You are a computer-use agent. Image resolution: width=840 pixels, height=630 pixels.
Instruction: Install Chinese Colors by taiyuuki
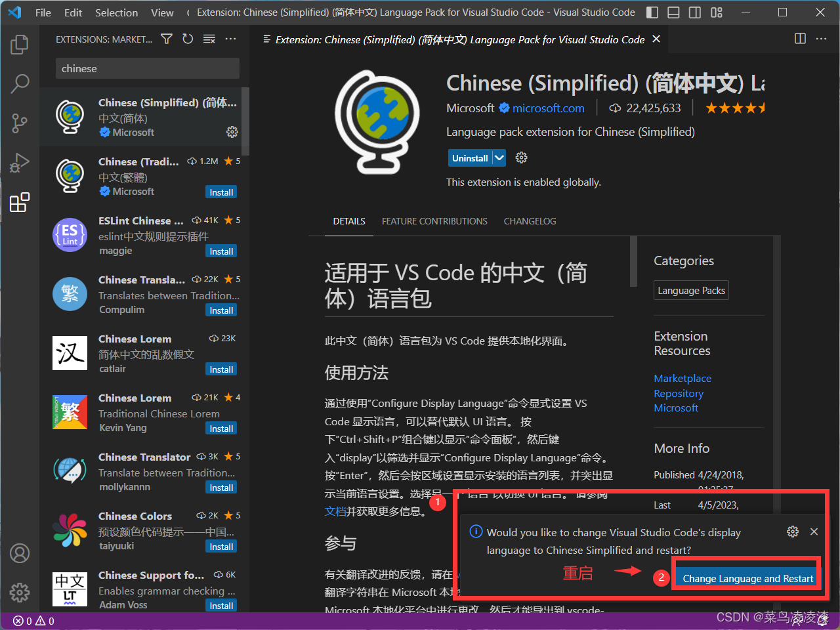[221, 547]
